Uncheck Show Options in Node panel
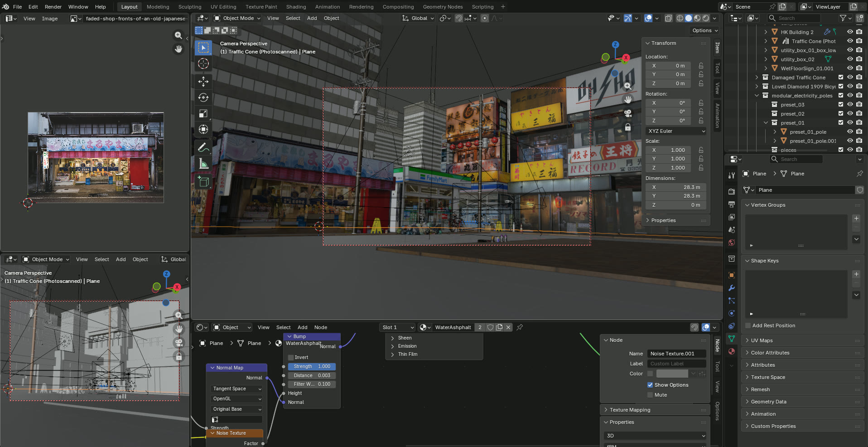This screenshot has height=447, width=868. pyautogui.click(x=650, y=385)
